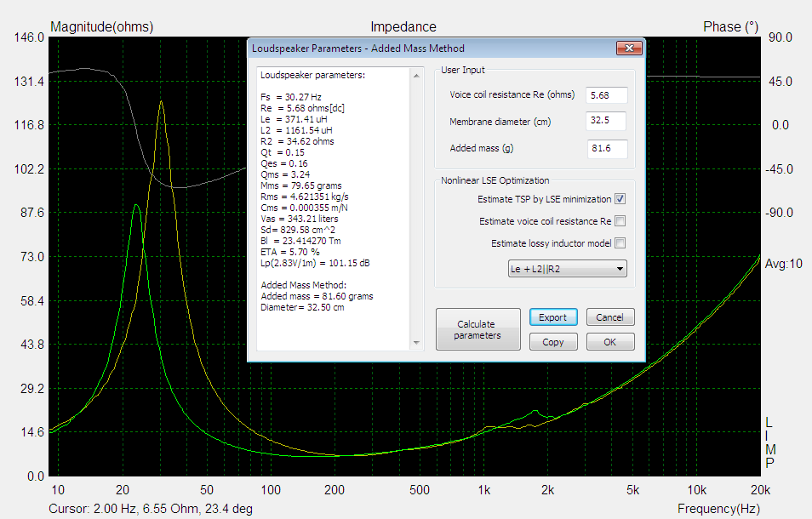Click the Copy button

[553, 342]
